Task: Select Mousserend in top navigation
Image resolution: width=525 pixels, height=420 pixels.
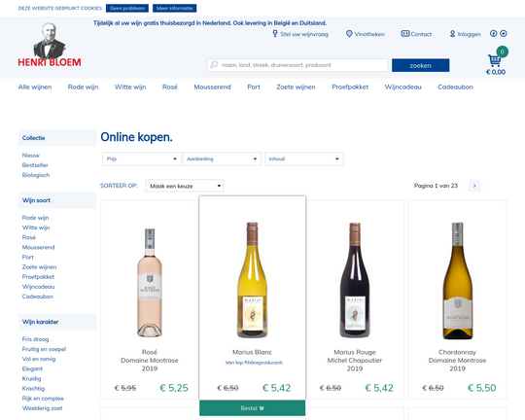Action: pos(212,87)
